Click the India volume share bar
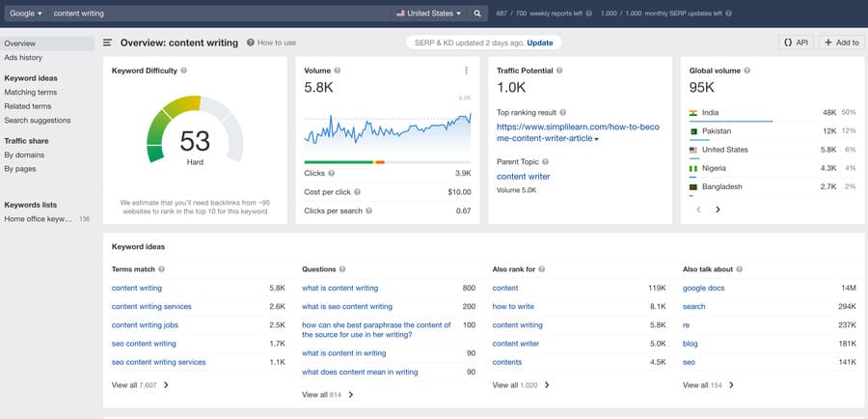868x419 pixels. coord(731,122)
